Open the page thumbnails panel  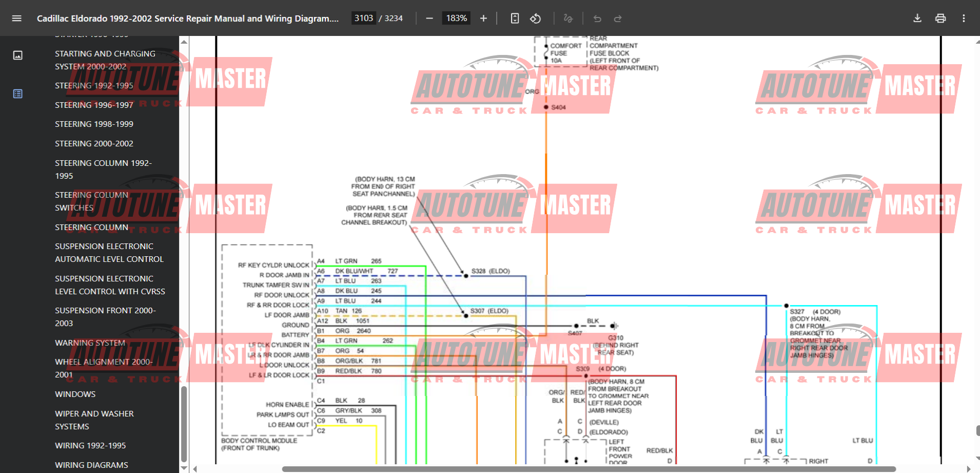coord(17,55)
